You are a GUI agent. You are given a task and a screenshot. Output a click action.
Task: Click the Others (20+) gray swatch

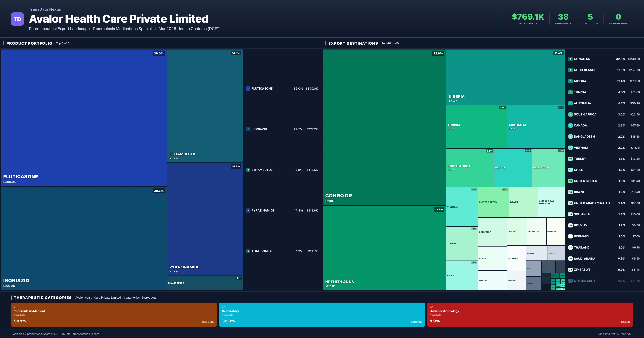[x=570, y=281]
